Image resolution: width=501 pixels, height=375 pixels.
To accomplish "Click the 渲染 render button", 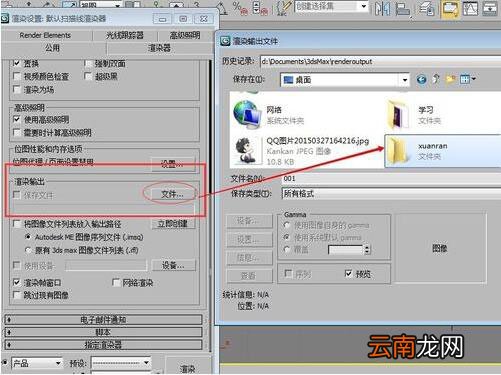I will (188, 368).
